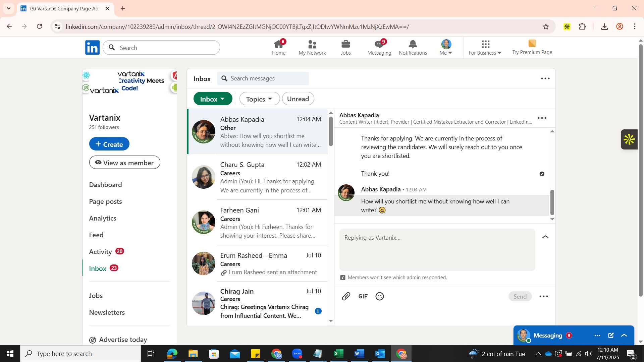
Task: Click page vertical scrollbar thumb
Action: point(641,170)
